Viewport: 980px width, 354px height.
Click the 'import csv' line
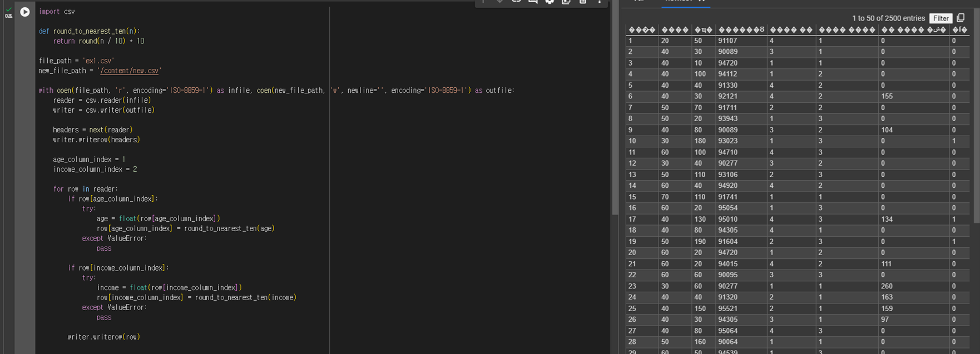[57, 11]
